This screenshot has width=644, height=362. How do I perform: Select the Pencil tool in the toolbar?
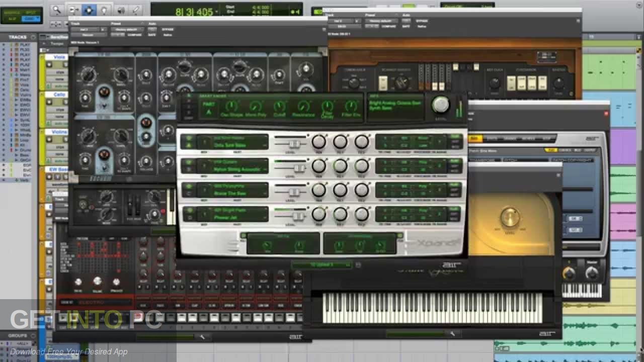[x=135, y=9]
